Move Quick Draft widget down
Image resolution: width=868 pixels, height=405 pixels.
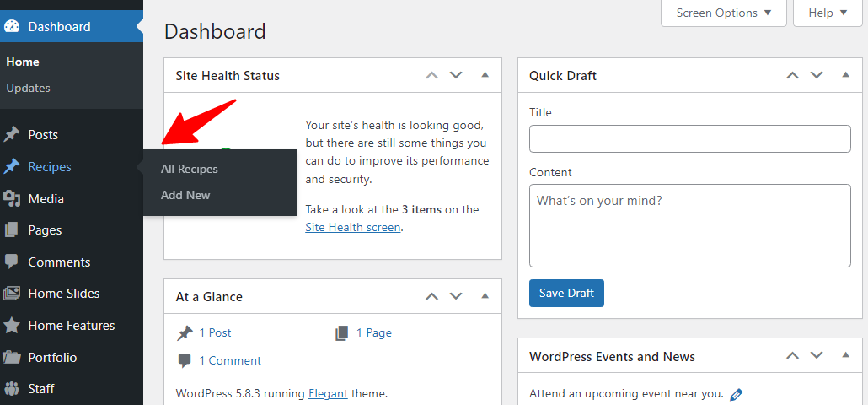coord(817,75)
